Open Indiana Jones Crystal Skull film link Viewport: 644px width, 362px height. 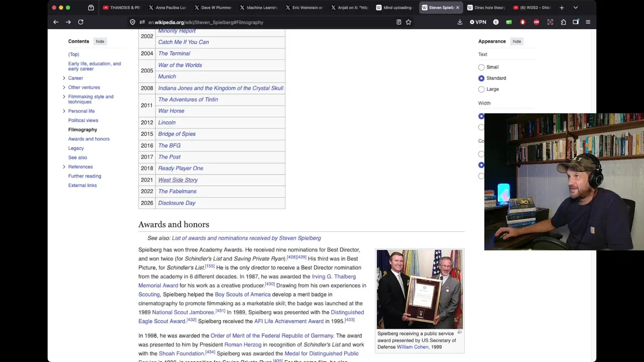220,88
